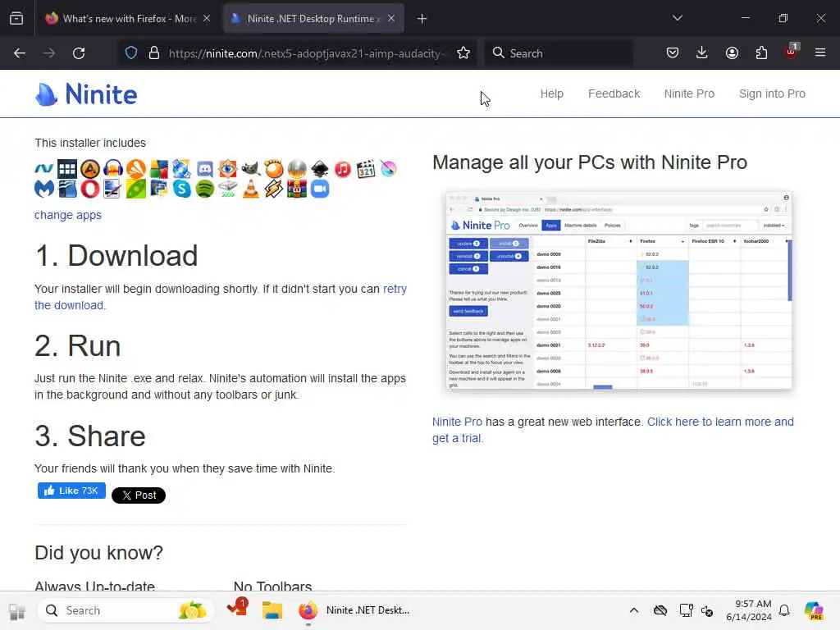Click the ImgBurn silver disc icon
This screenshot has width=840, height=630.
(297, 169)
